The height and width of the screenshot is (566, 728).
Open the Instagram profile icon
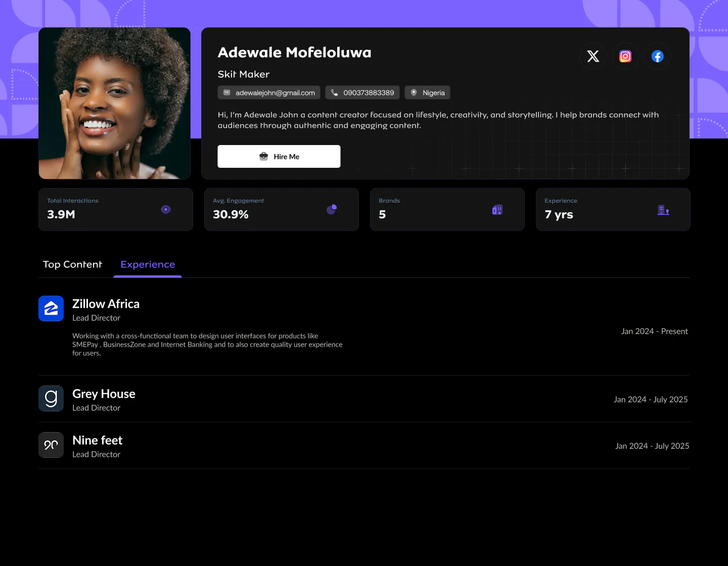625,56
